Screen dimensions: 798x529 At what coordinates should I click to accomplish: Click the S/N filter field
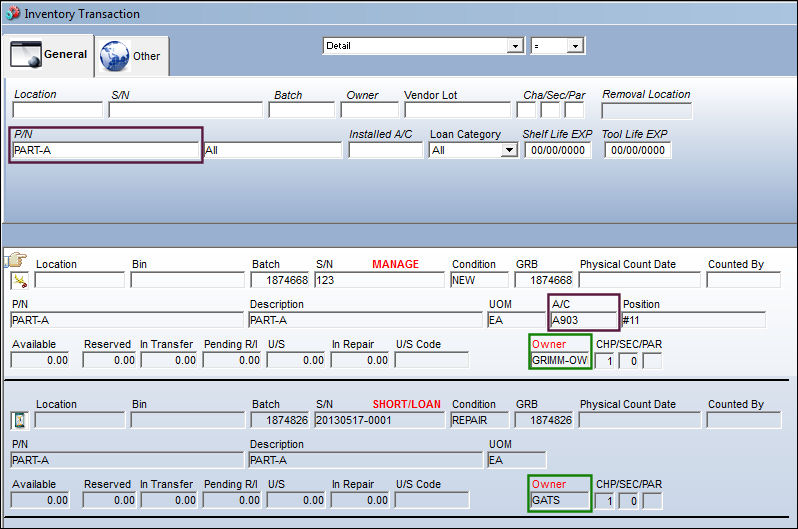pos(185,110)
